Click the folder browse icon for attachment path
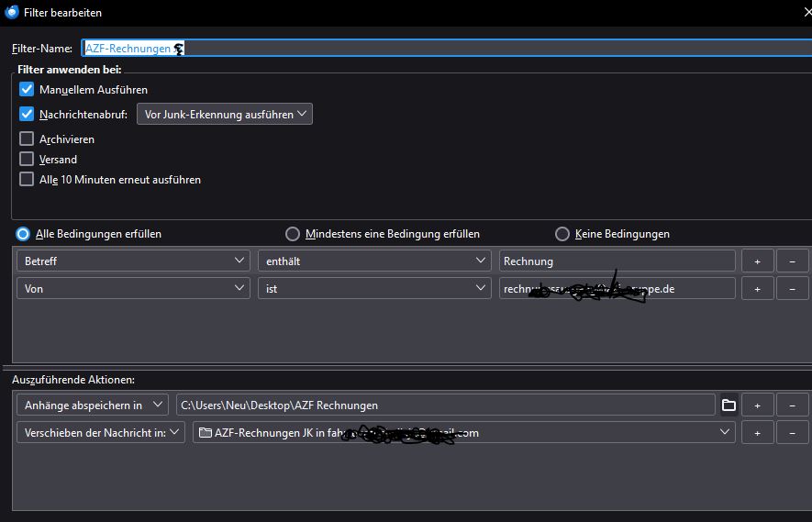Image resolution: width=812 pixels, height=522 pixels. coord(729,405)
